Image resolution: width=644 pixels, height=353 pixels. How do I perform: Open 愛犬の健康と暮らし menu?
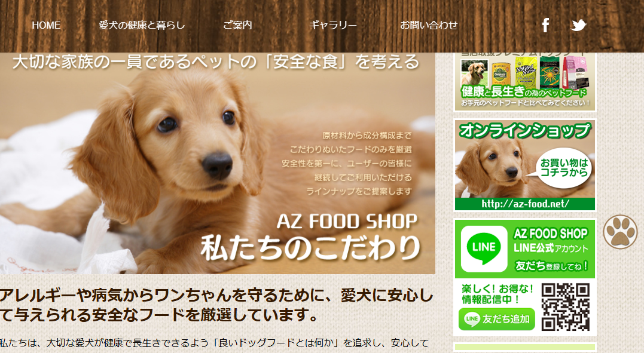pos(142,26)
